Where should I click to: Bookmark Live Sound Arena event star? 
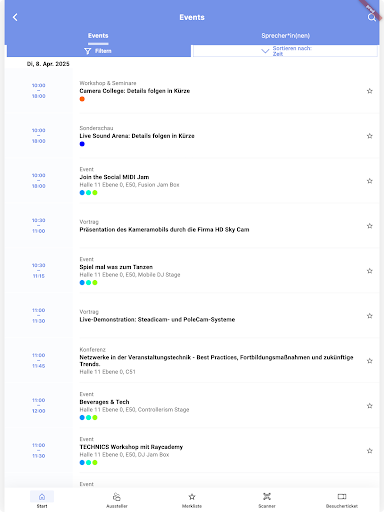point(370,136)
